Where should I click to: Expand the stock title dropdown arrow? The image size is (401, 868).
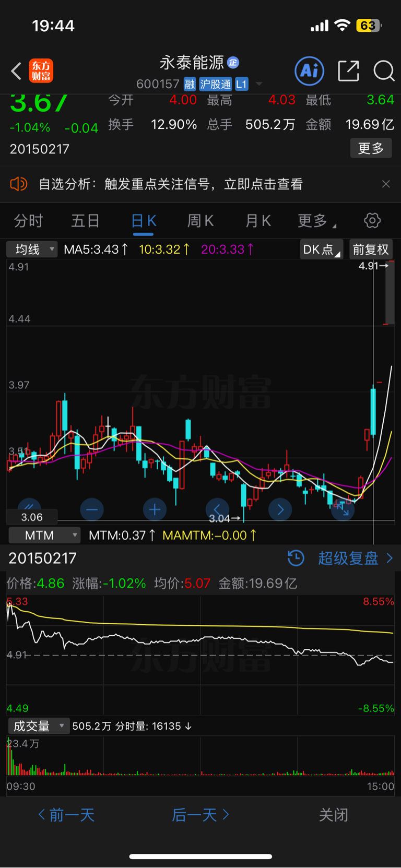pos(259,84)
